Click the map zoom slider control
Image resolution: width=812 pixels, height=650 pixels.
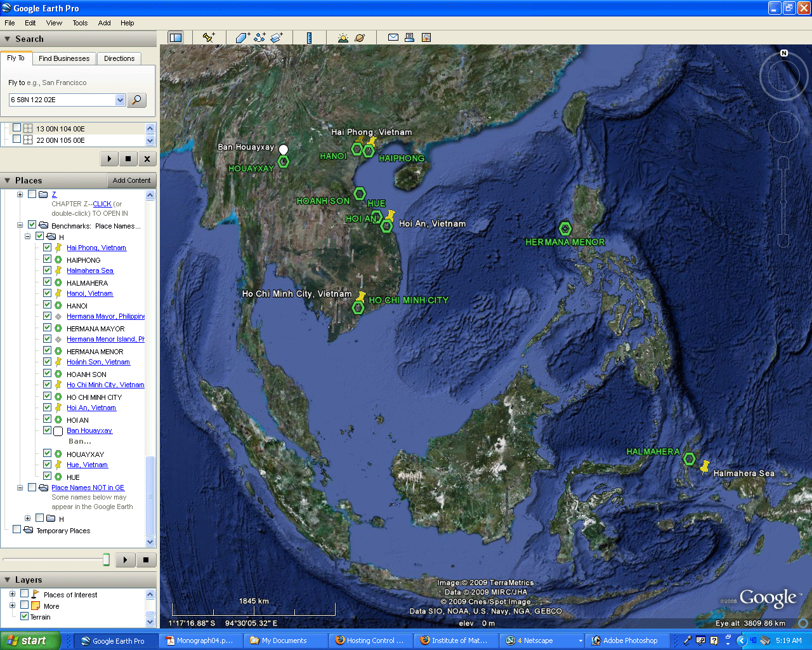783,202
